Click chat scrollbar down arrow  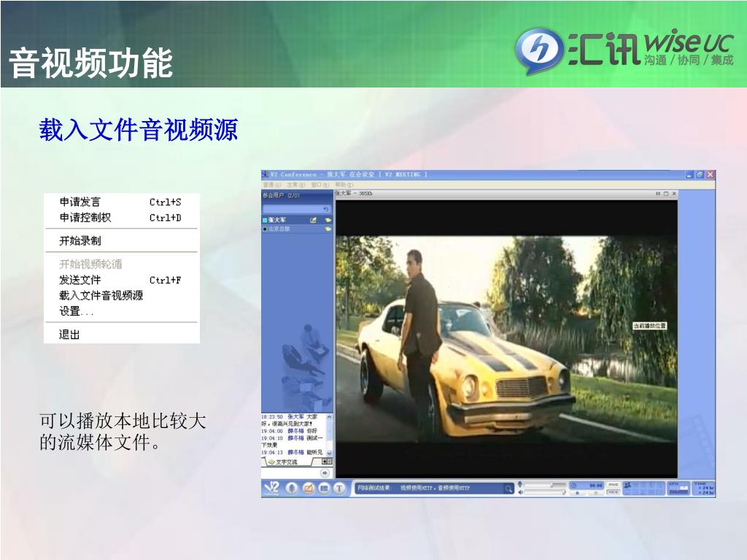coord(329,453)
